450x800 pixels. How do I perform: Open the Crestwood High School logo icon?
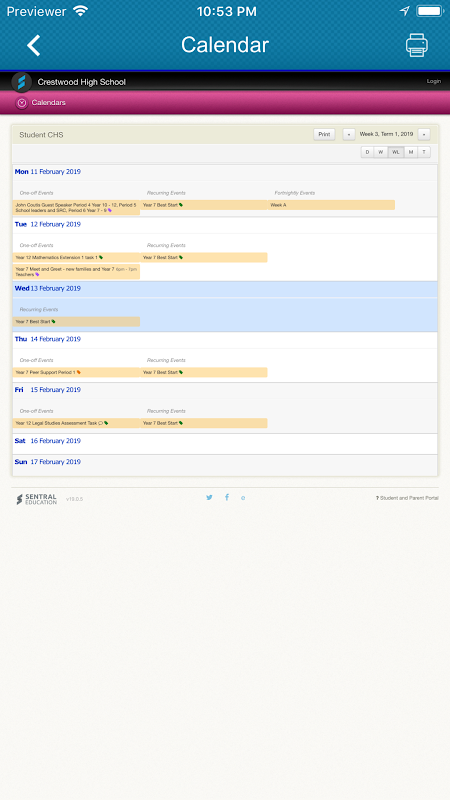[x=21, y=82]
